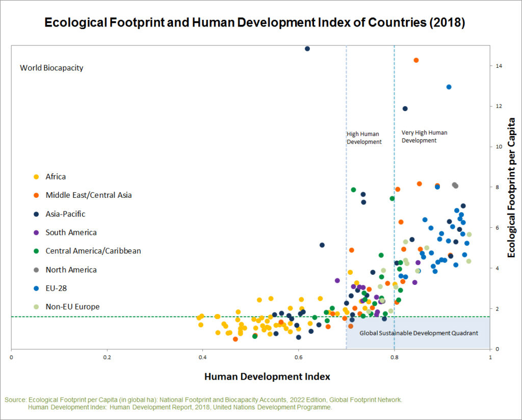The height and width of the screenshot is (420, 522).
Task: Expand the Very High Human Development region
Action: [x=425, y=136]
